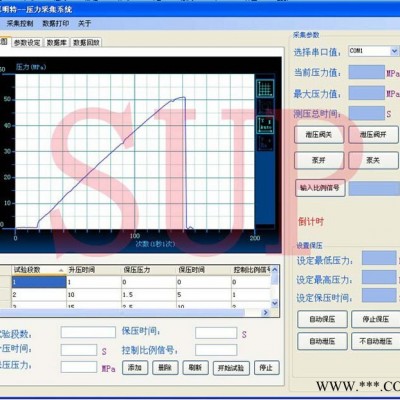This screenshot has height=400, width=400.
Task: Click the bottom 保压压力 MPa input box
Action: pos(79,367)
